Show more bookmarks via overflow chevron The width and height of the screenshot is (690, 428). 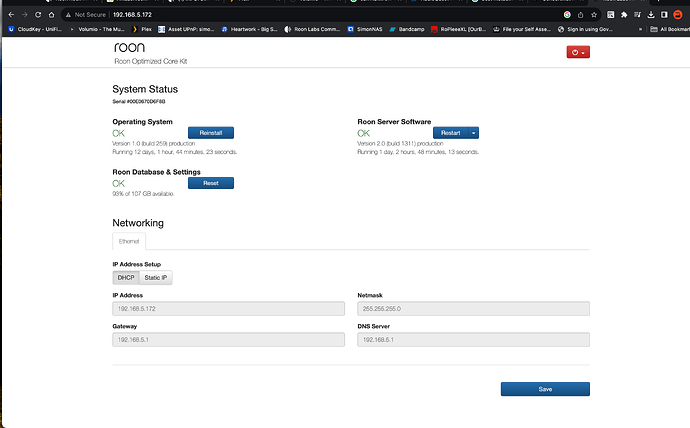tap(640, 29)
